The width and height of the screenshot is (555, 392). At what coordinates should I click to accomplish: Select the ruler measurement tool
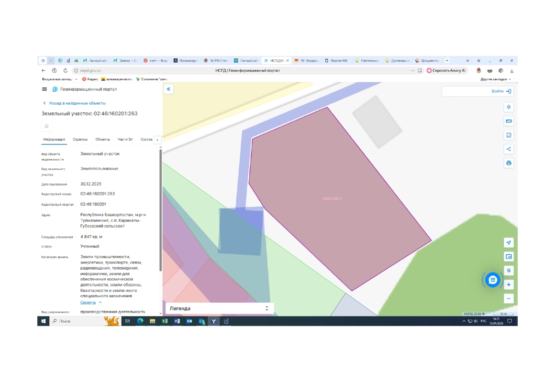click(x=509, y=121)
